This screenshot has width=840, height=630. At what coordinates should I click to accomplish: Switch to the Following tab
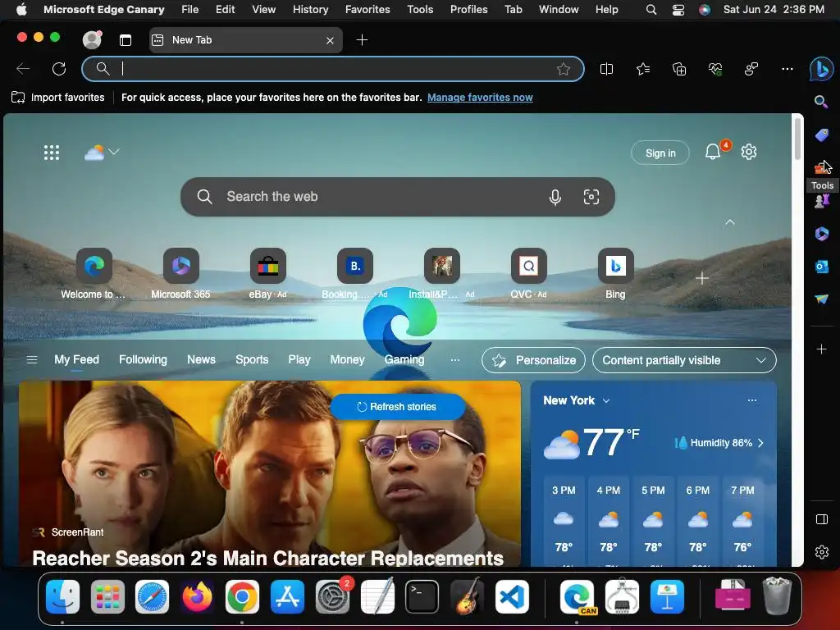click(x=143, y=360)
